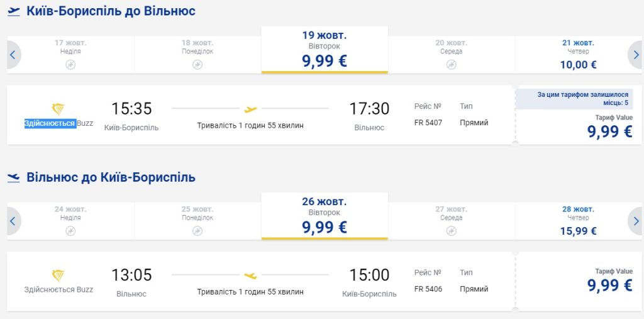Select the 19 жовт. Вівторок date tab
This screenshot has height=319, width=644.
(x=325, y=49)
